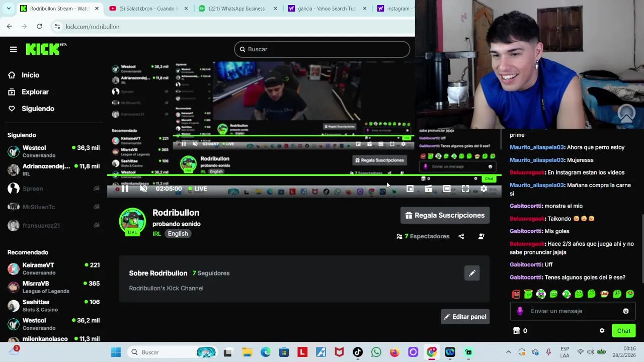
Task: Switch to the Salastkbron YouTube tab
Action: pyautogui.click(x=148, y=9)
